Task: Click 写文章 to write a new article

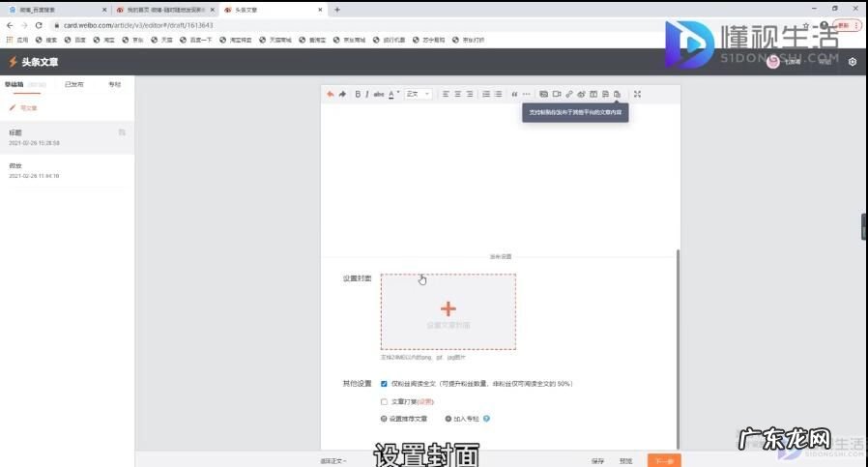Action: [x=23, y=108]
